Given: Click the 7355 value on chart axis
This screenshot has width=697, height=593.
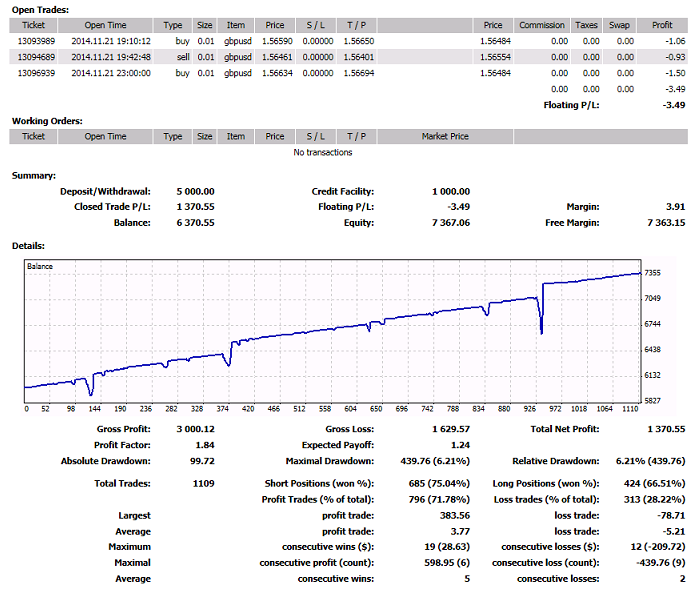Looking at the screenshot, I should (x=653, y=273).
